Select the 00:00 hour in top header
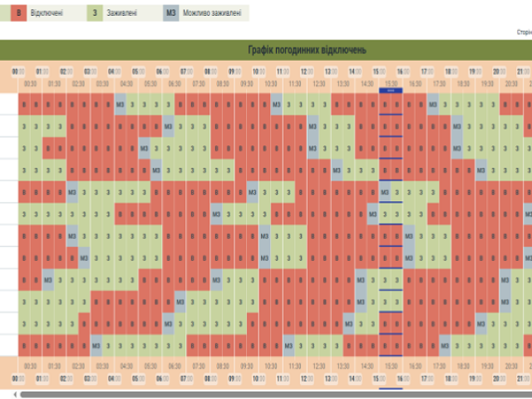Viewport: 532px width, 399px height. [18, 71]
